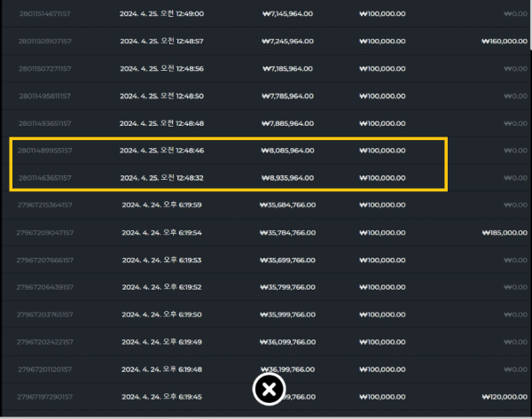Viewport: 532px width, 419px height.
Task: Close the history popup with the X icon
Action: pos(269,389)
